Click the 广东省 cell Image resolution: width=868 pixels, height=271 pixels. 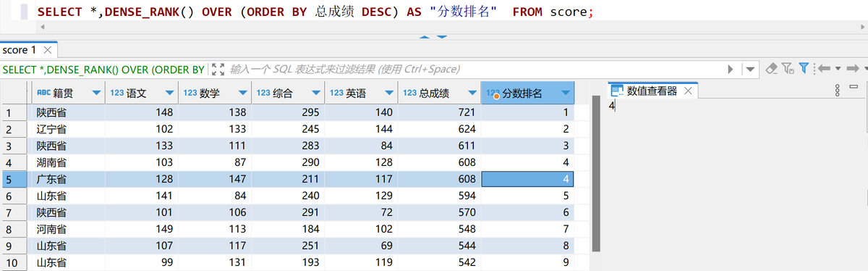[x=68, y=179]
